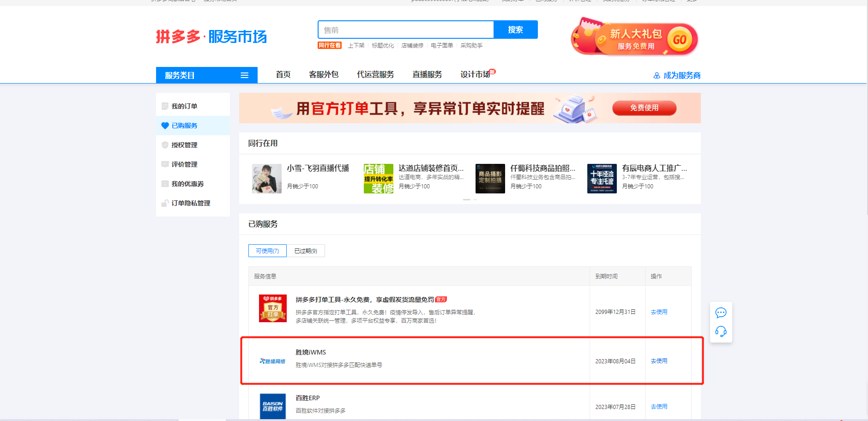Click the 同行在看 red tag under search
This screenshot has height=421, width=868.
point(330,45)
